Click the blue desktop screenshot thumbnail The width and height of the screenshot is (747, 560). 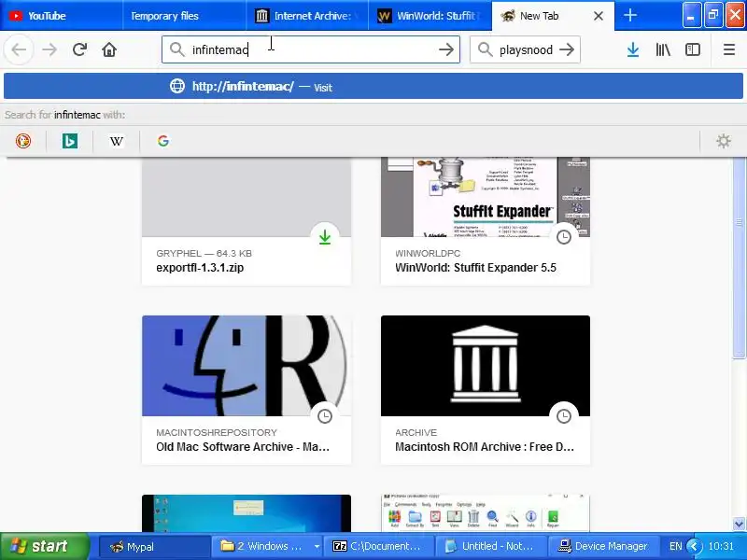(x=247, y=513)
